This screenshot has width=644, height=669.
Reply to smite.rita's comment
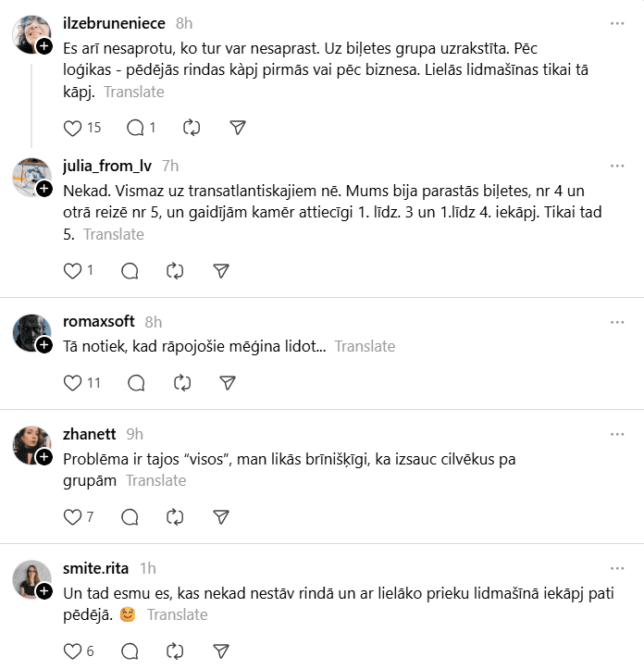(x=130, y=650)
